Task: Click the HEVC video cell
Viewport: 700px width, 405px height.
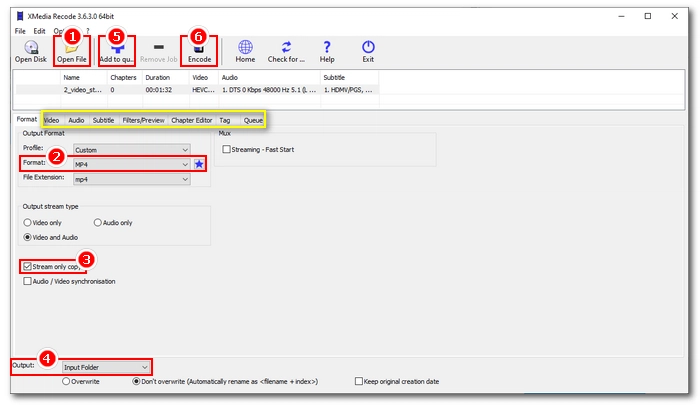Action: click(203, 90)
